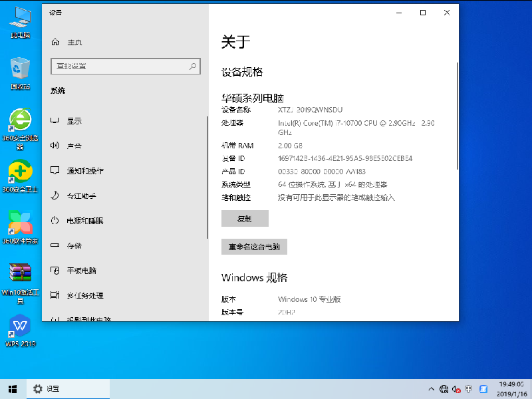Screen dimensions: 532x399
Task: Open the blue notification tray icon
Action: coord(483,389)
